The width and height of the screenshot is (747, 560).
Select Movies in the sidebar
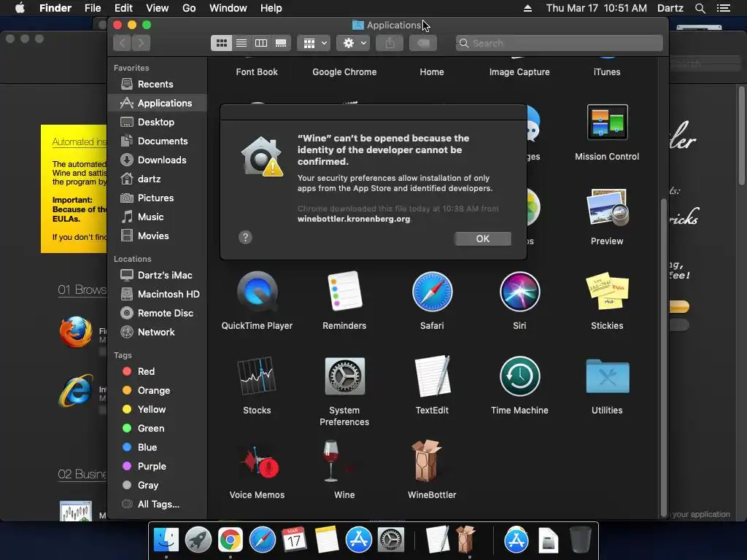click(x=158, y=236)
